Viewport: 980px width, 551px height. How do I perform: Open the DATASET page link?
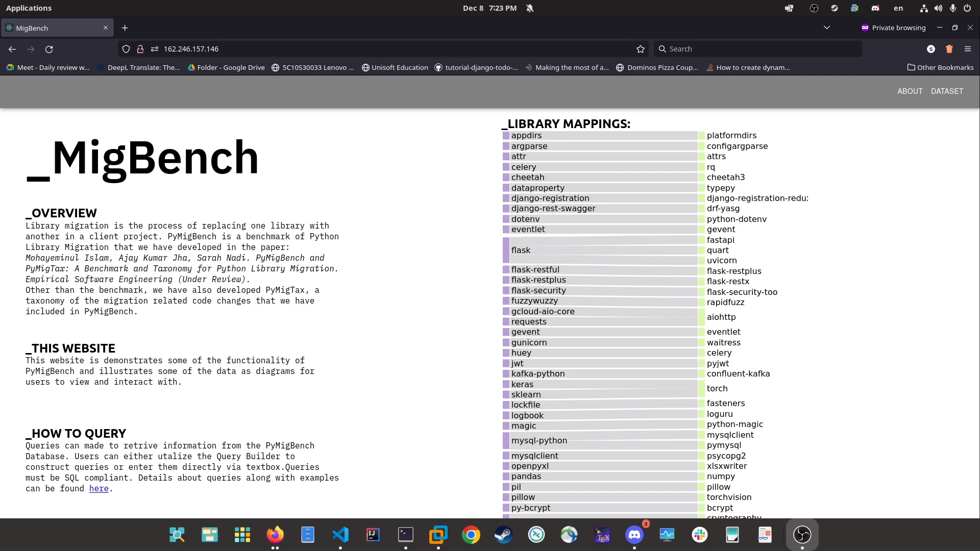(947, 91)
